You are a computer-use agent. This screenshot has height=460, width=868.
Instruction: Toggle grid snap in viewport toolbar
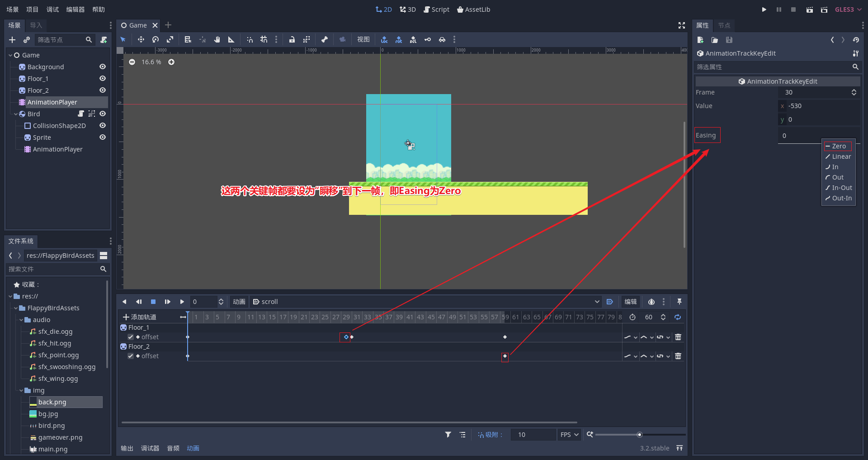(264, 40)
